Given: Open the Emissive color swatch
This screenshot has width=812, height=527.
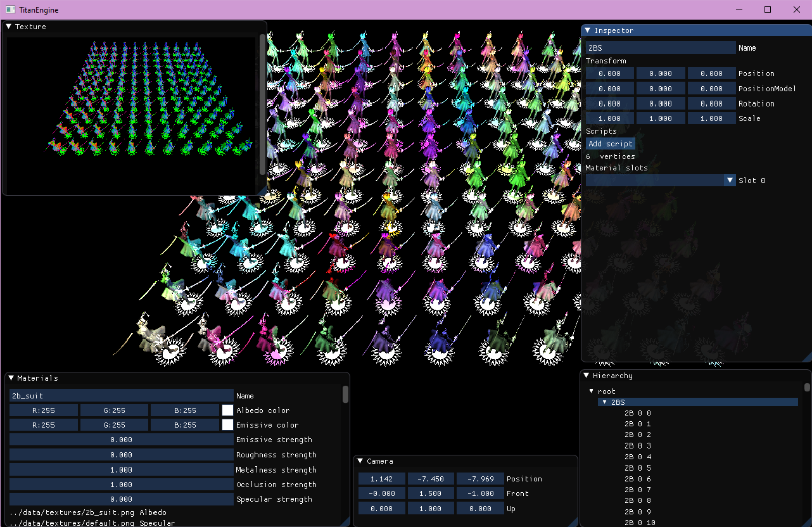Looking at the screenshot, I should 228,425.
